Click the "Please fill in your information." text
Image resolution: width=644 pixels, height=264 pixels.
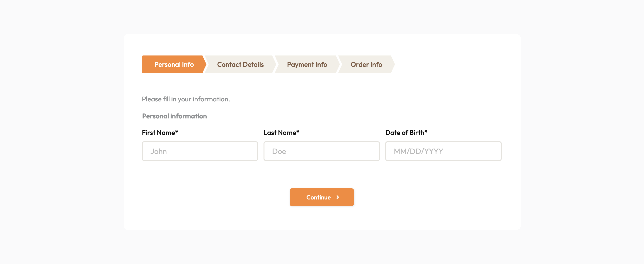click(186, 99)
